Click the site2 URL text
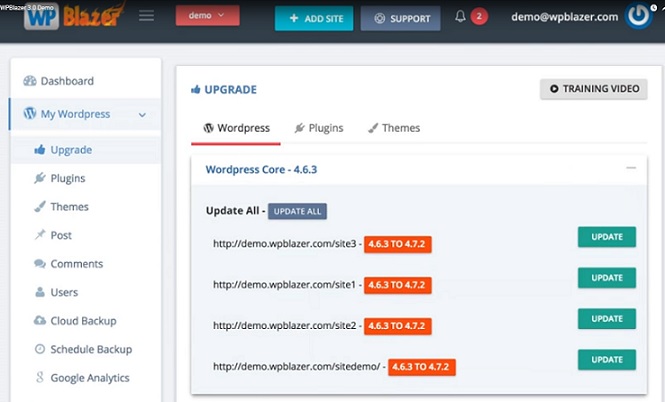This screenshot has height=402, width=665. [285, 326]
